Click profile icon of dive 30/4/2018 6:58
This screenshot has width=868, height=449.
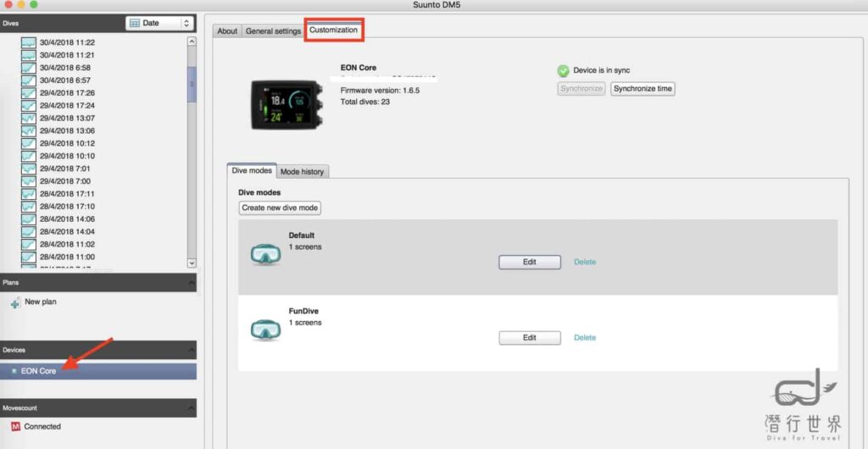point(29,68)
